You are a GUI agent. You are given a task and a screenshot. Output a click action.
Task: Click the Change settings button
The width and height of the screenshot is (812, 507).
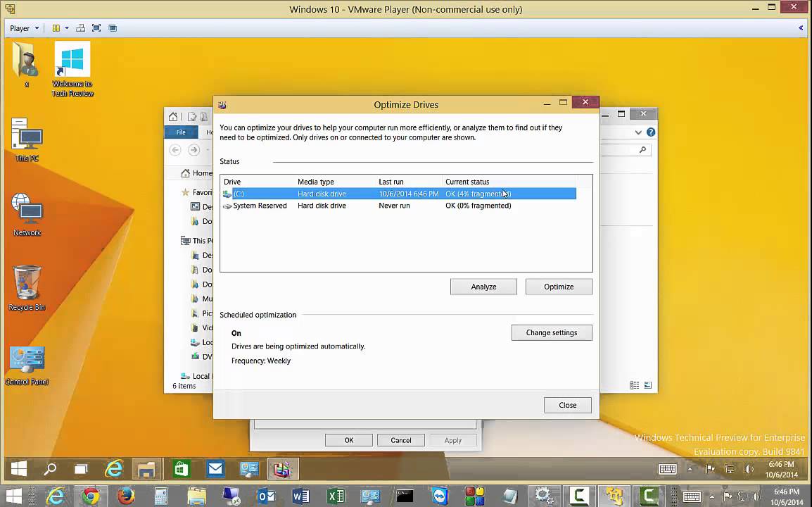552,333
